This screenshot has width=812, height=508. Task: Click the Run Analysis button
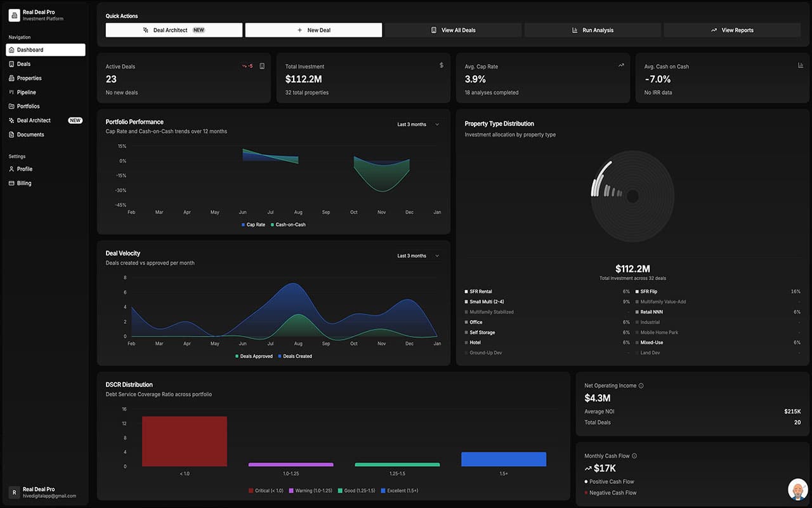point(593,30)
